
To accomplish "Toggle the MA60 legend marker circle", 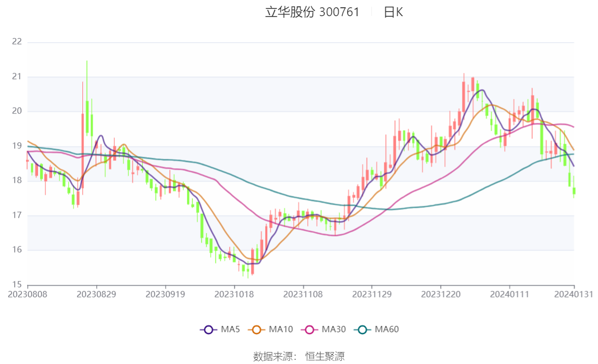I will pyautogui.click(x=363, y=329).
